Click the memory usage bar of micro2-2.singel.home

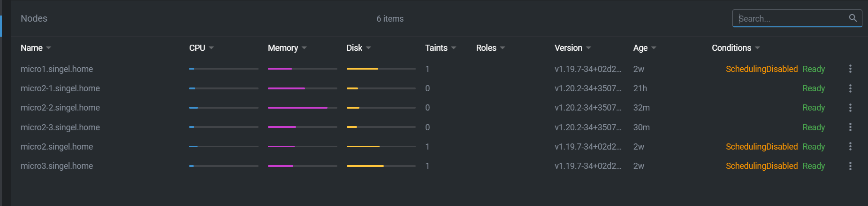click(302, 108)
